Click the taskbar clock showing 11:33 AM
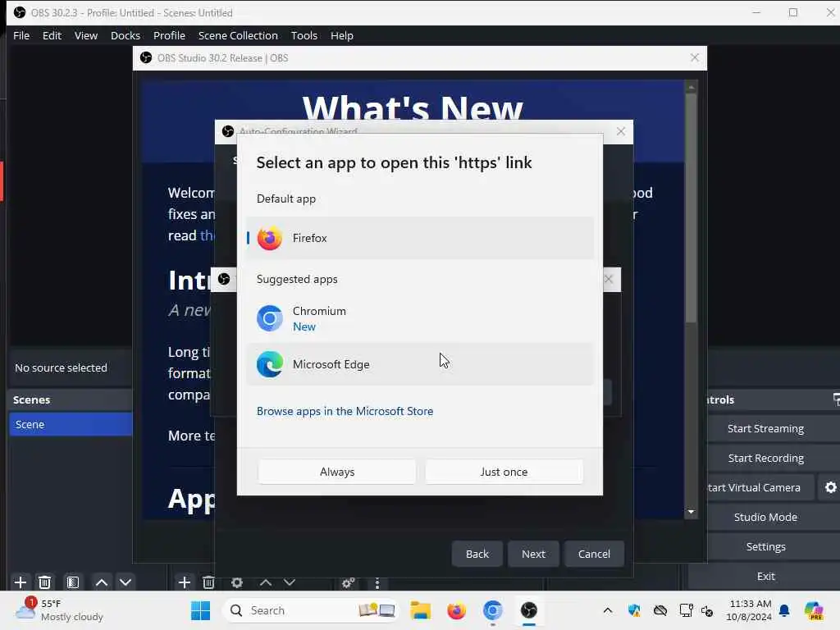 [x=749, y=610]
